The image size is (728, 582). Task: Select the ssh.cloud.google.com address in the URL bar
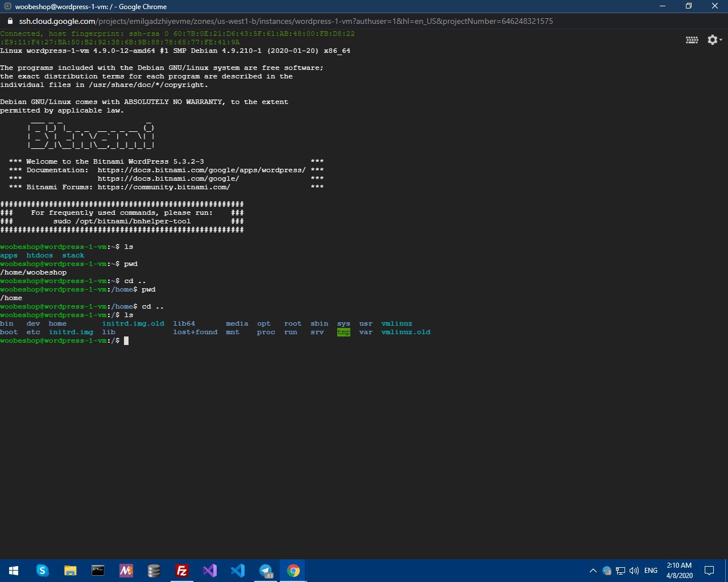coord(57,21)
